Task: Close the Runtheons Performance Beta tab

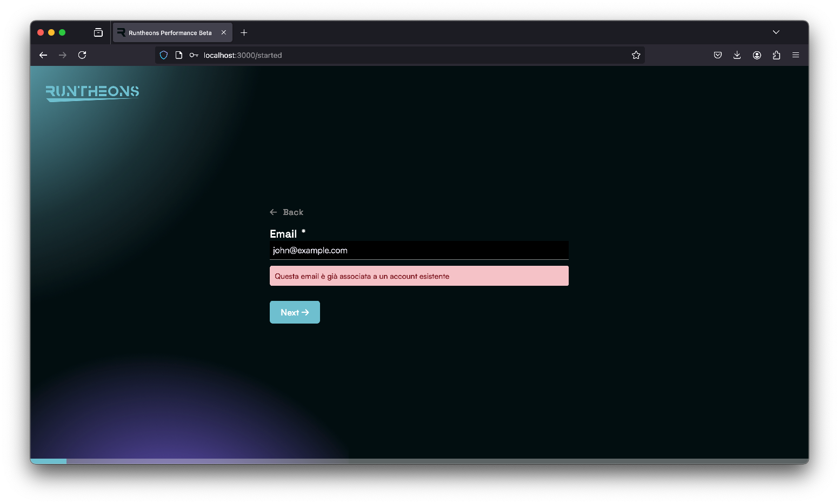Action: [224, 32]
